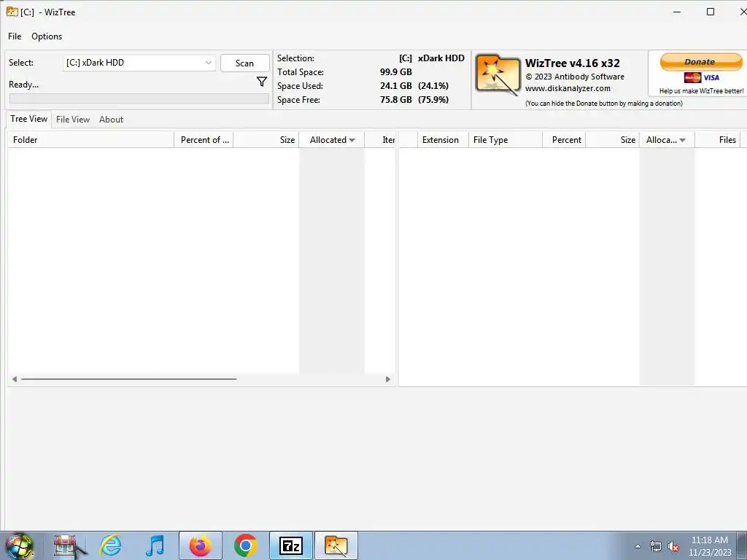Viewport: 747px width, 560px height.
Task: Sort by Alloca... column in extensions pane
Action: tap(667, 140)
